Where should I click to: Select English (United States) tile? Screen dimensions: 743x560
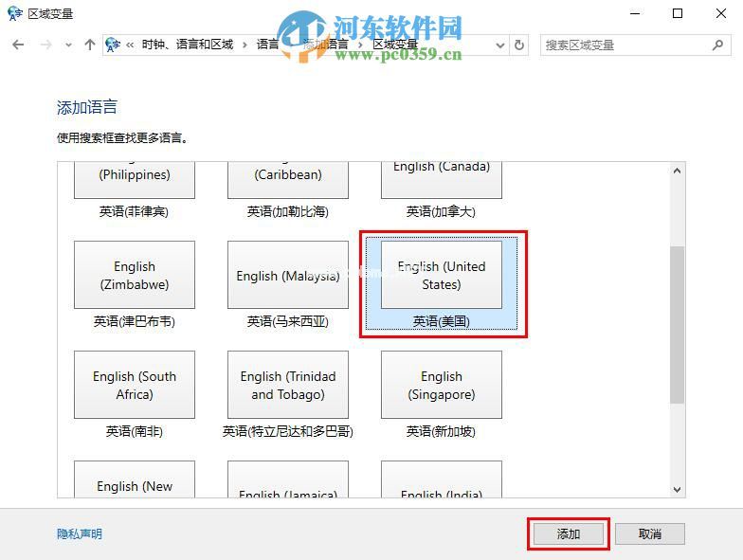click(x=442, y=275)
